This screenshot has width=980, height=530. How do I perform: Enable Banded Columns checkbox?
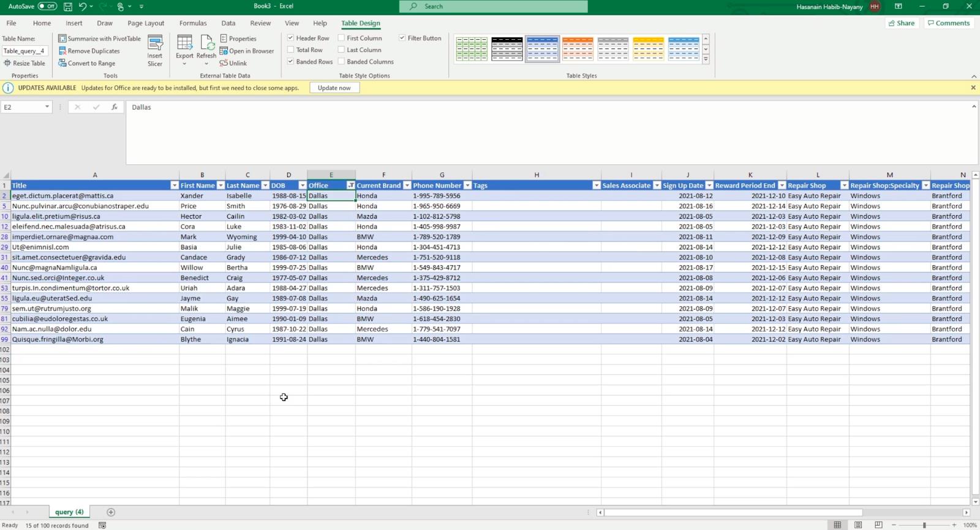[x=341, y=61]
